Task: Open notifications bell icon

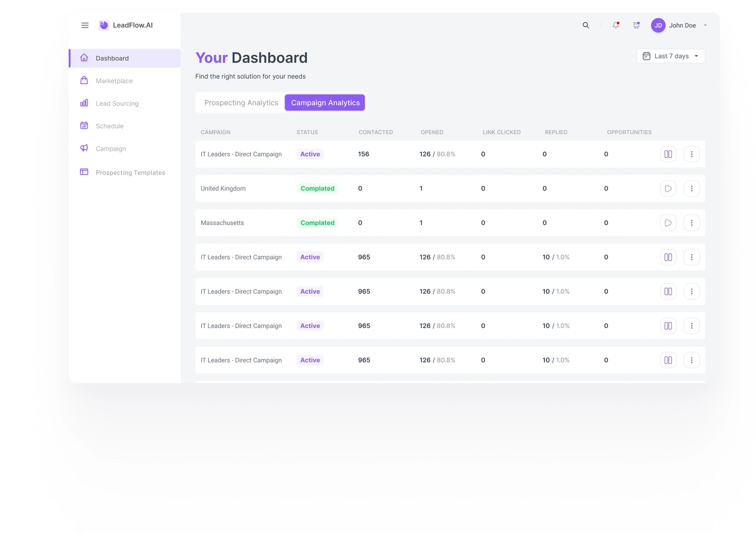Action: (616, 25)
